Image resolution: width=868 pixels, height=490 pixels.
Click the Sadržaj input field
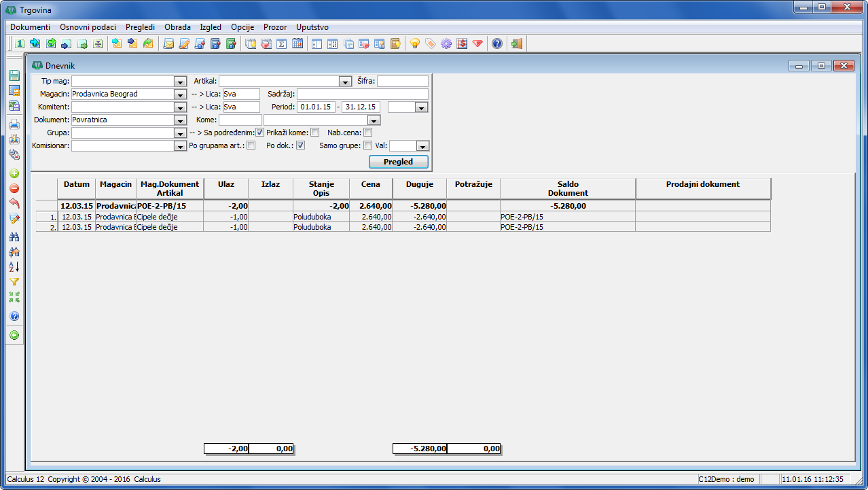[363, 94]
